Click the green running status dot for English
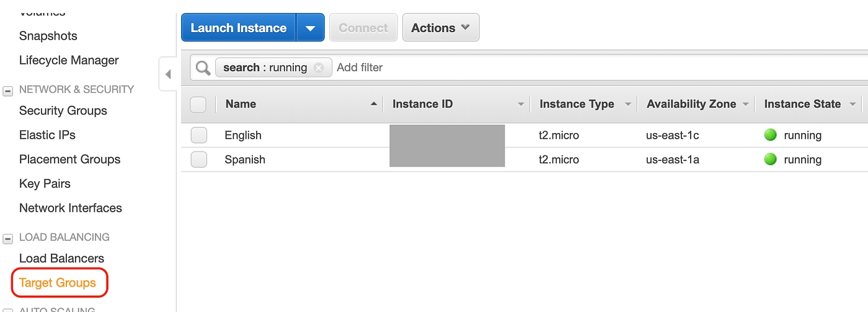This screenshot has width=868, height=312. click(x=771, y=135)
